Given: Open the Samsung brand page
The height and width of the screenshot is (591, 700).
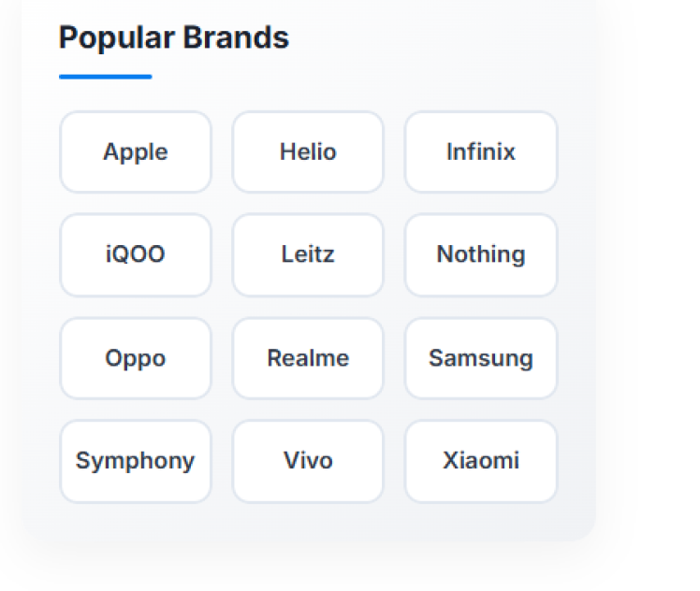Looking at the screenshot, I should coord(481,358).
